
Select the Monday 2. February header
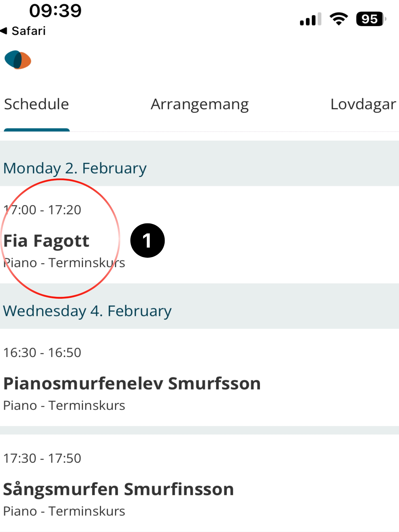[x=75, y=168]
